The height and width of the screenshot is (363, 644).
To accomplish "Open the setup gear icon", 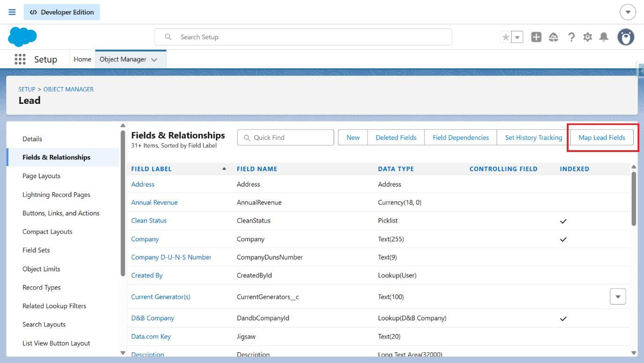I will coord(587,37).
